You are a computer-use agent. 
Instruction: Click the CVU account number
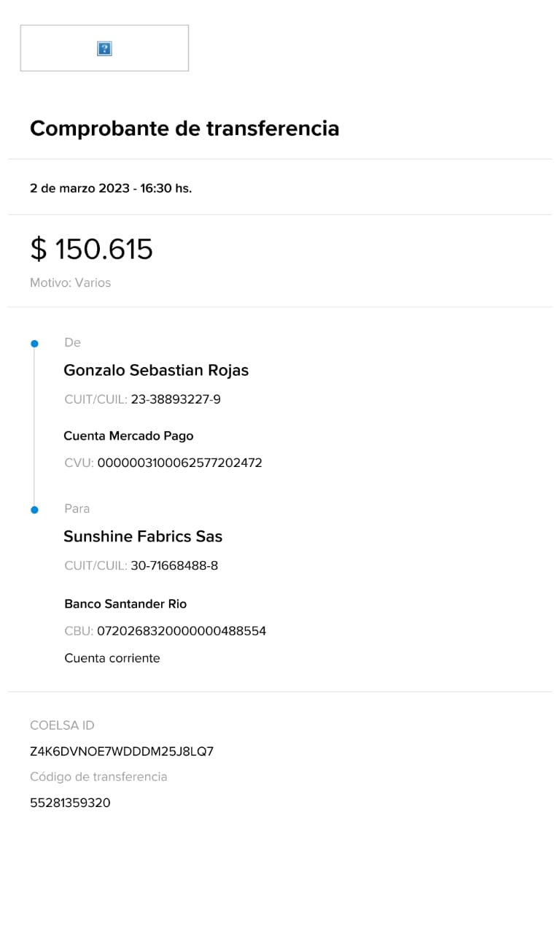pos(179,463)
